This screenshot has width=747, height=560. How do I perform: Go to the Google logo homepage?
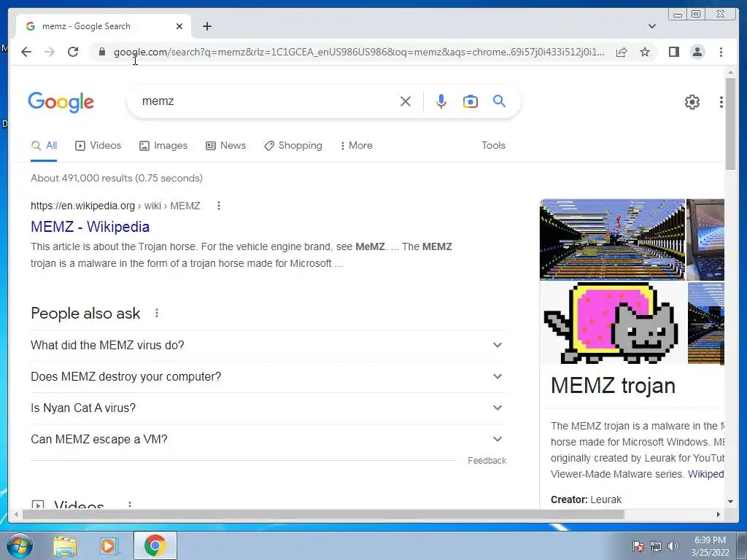[x=61, y=102]
